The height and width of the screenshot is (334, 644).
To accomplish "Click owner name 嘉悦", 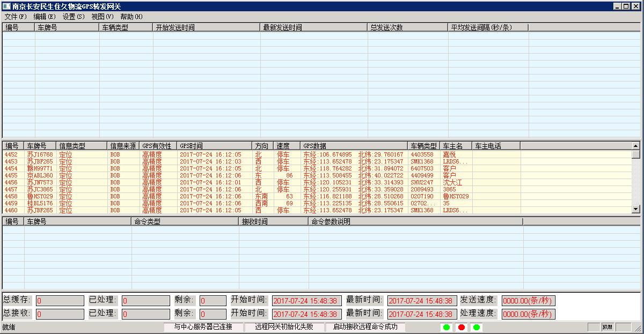I will point(449,154).
